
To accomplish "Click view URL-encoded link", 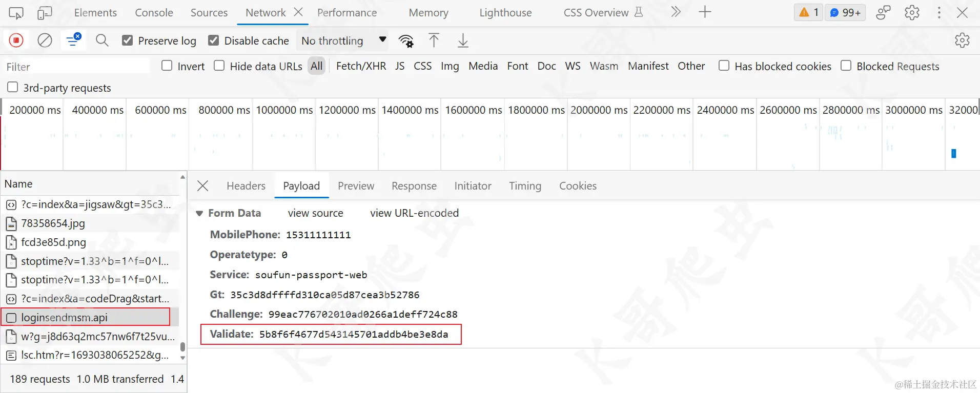I will coord(414,213).
